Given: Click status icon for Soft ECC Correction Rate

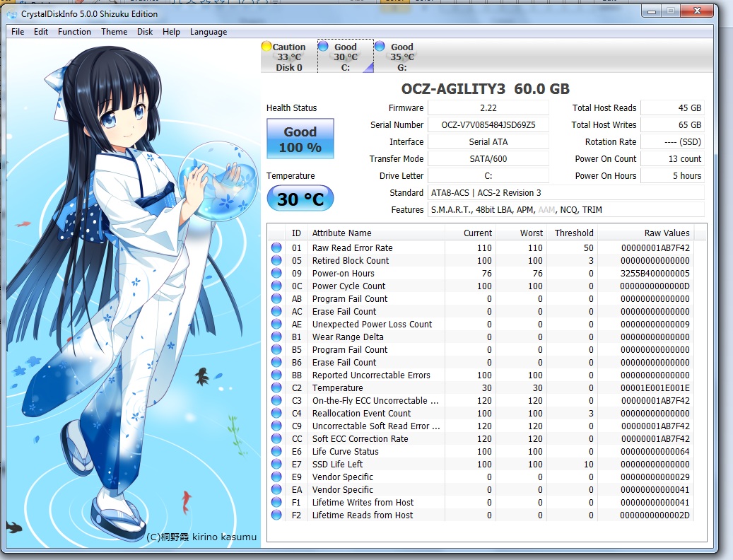Looking at the screenshot, I should pos(276,438).
